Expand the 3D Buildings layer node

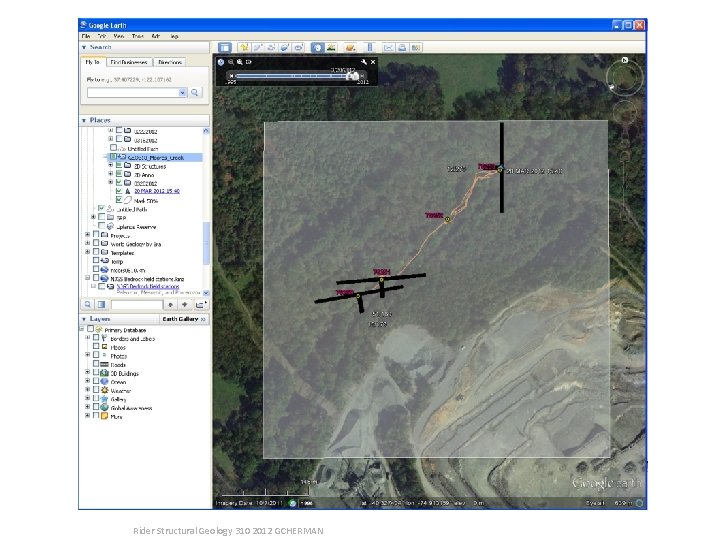pos(87,372)
